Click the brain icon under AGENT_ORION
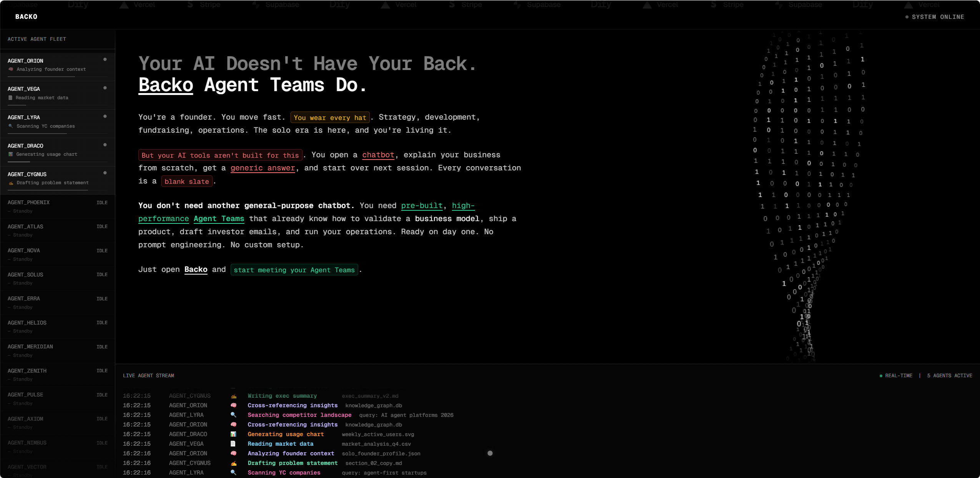980x478 pixels. (11, 69)
